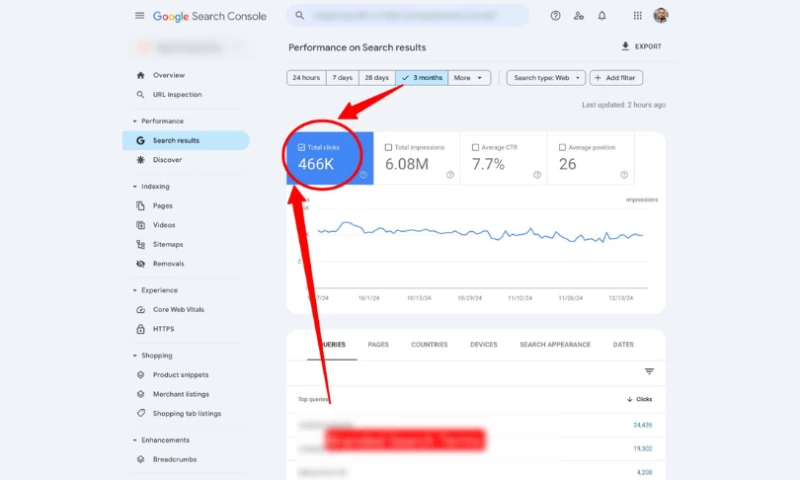Switch to the Countries tab
Viewport: 800px width, 480px height.
click(429, 345)
